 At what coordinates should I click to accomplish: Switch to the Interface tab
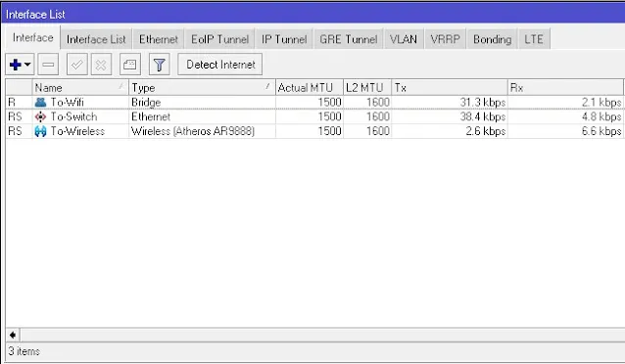[32, 38]
